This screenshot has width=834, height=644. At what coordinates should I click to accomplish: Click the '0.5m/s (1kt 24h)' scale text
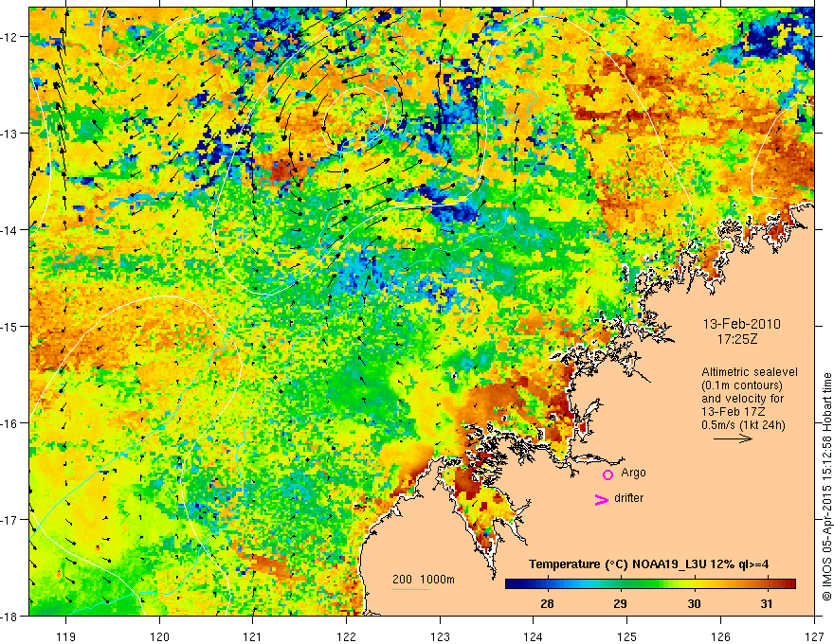pos(744,425)
